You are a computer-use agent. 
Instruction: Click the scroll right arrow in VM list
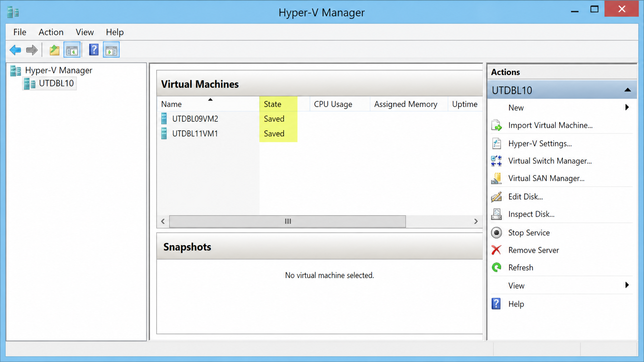(476, 221)
